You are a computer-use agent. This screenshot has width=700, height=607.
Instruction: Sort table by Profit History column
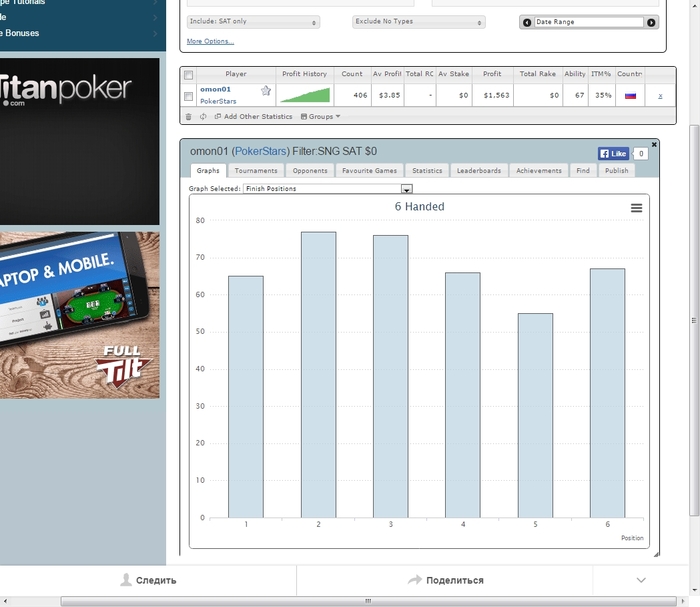(x=304, y=74)
